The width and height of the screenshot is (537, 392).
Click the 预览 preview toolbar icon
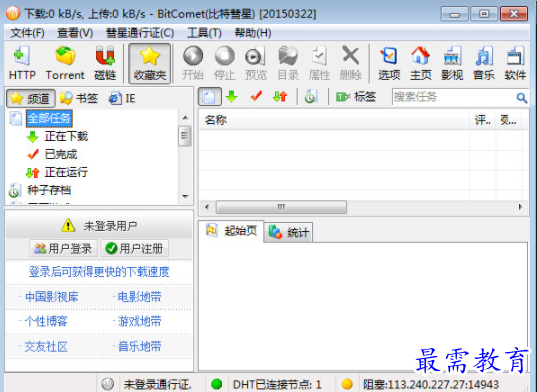point(255,64)
